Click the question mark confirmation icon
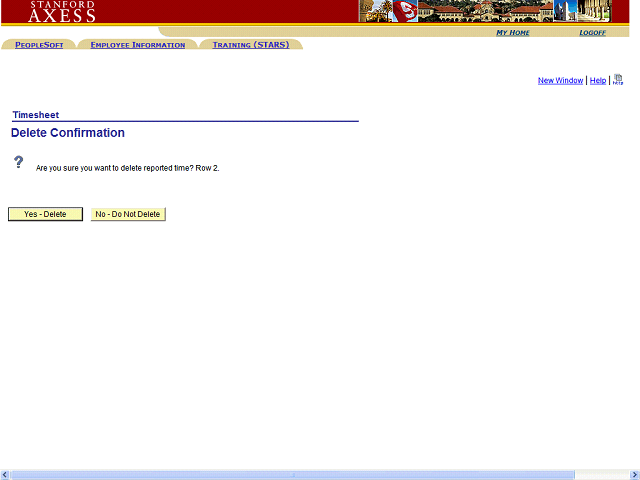 click(x=18, y=162)
